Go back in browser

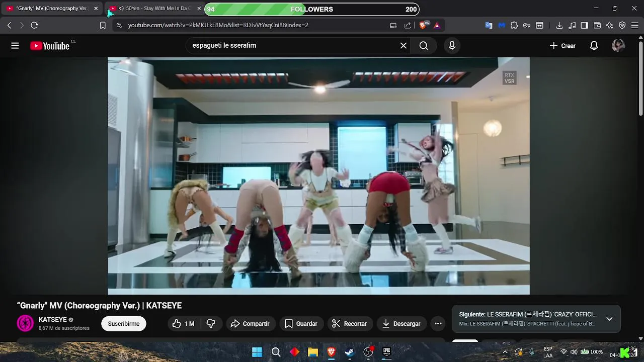[x=9, y=25]
